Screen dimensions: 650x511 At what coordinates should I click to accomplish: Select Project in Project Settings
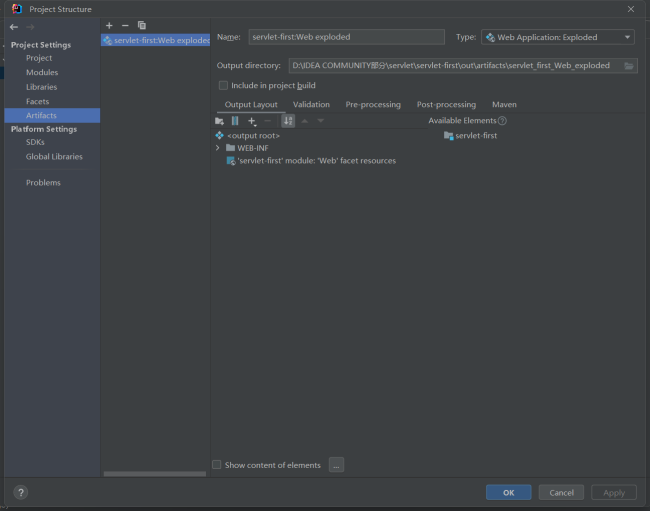point(39,58)
